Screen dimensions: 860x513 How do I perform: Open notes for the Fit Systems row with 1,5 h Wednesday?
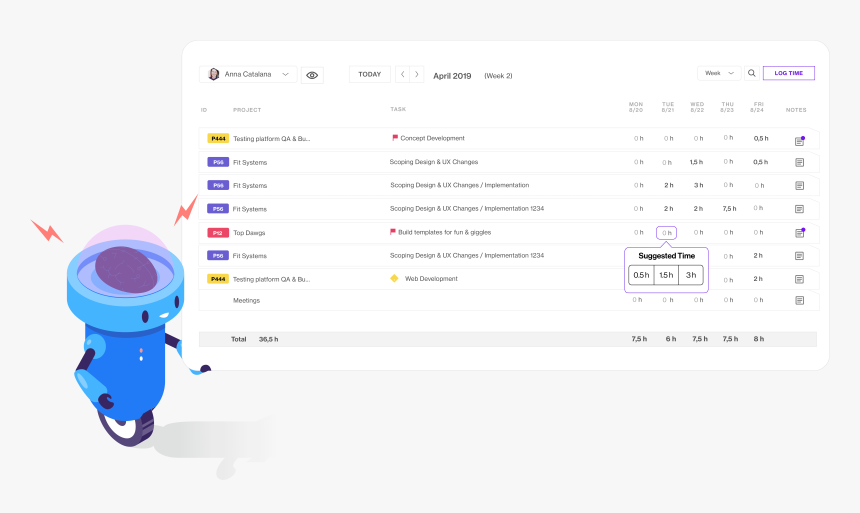(800, 162)
